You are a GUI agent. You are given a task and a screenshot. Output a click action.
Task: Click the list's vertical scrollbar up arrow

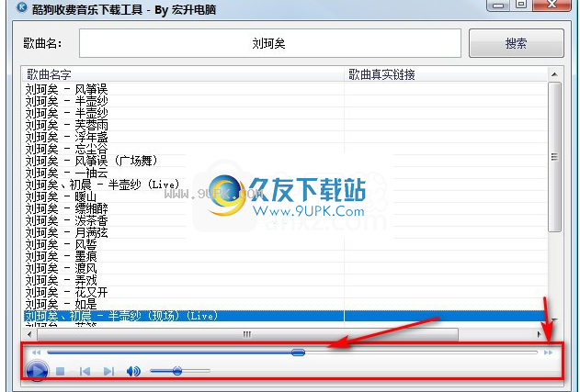[554, 74]
